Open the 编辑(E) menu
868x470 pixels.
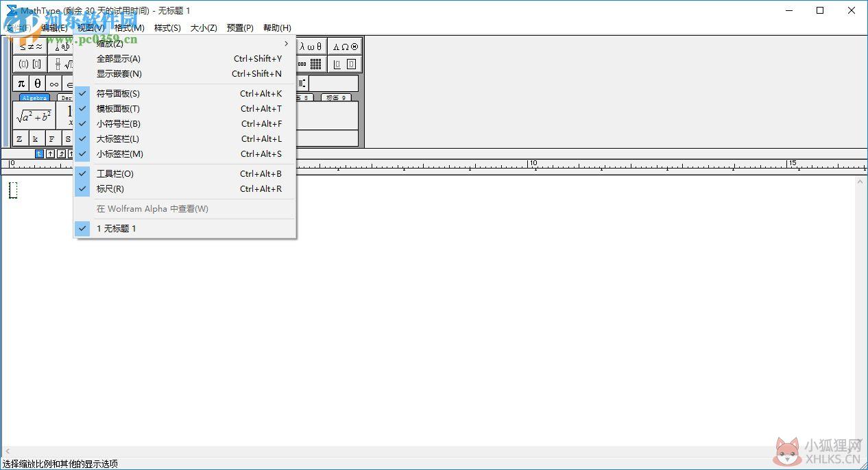click(x=54, y=28)
